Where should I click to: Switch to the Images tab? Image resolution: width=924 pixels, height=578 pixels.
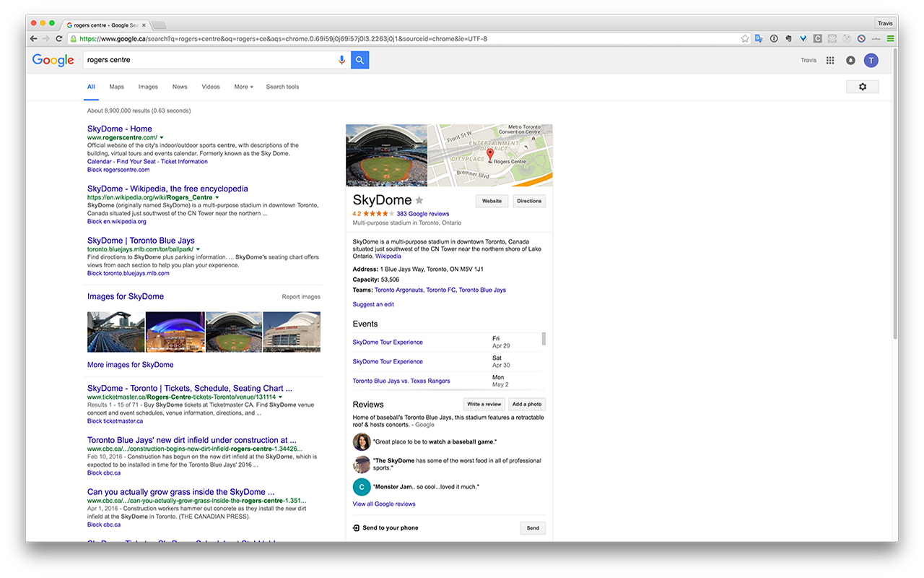point(148,87)
